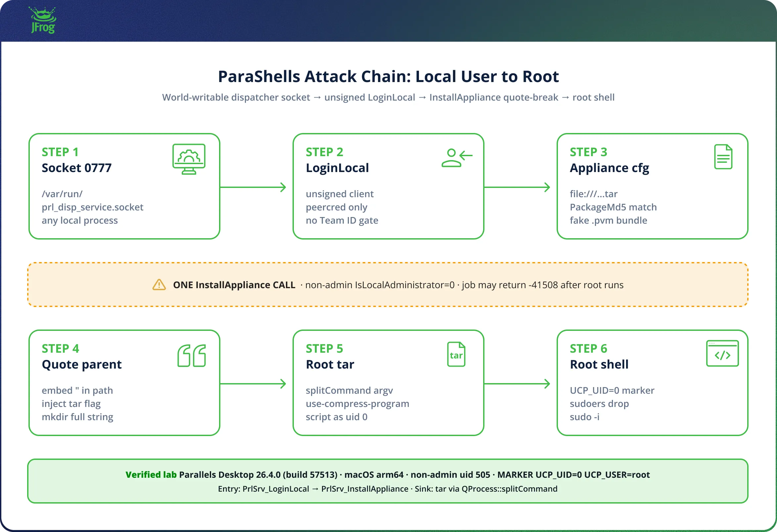Viewport: 777px width, 532px height.
Task: Click the text sudo -i
Action: pos(585,417)
